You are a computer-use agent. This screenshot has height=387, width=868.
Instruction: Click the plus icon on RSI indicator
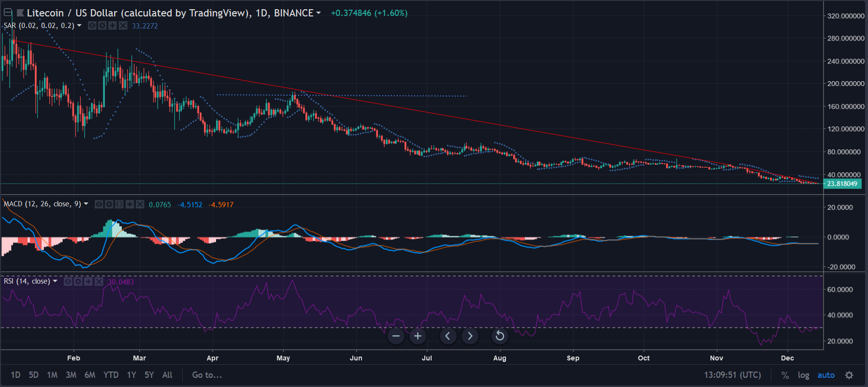[88, 282]
